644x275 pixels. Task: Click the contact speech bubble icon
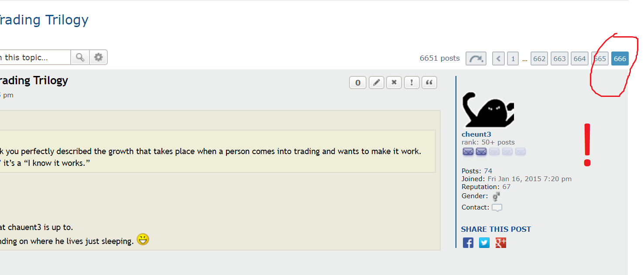497,208
